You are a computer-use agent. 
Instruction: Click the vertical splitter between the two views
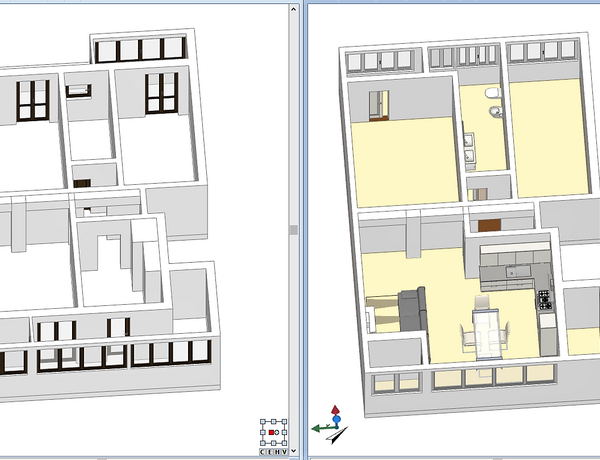click(301, 229)
